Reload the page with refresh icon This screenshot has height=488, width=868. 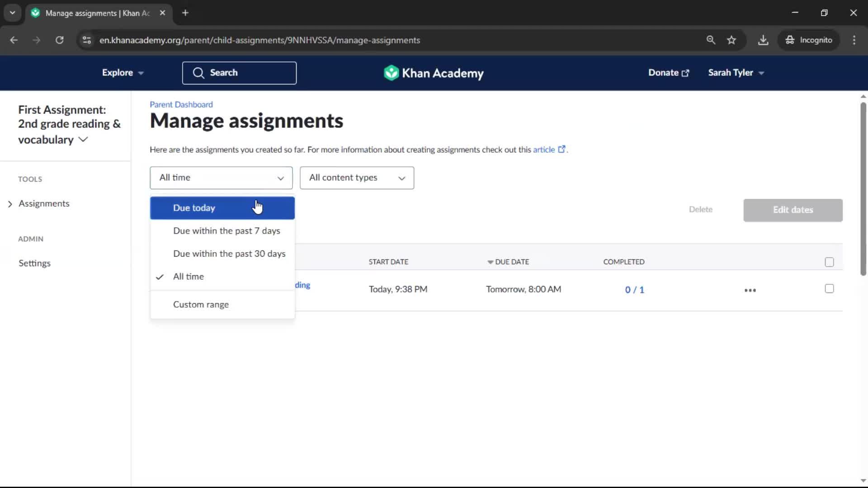click(59, 40)
